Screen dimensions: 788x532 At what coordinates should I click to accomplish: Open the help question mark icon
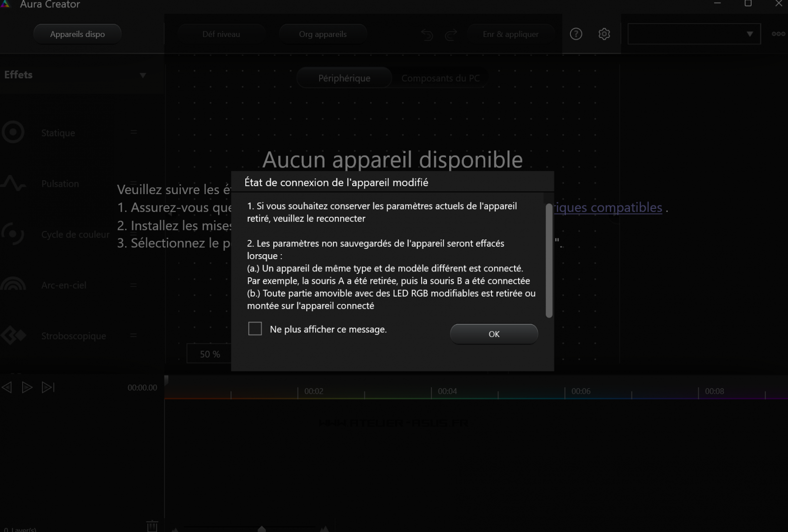tap(576, 34)
